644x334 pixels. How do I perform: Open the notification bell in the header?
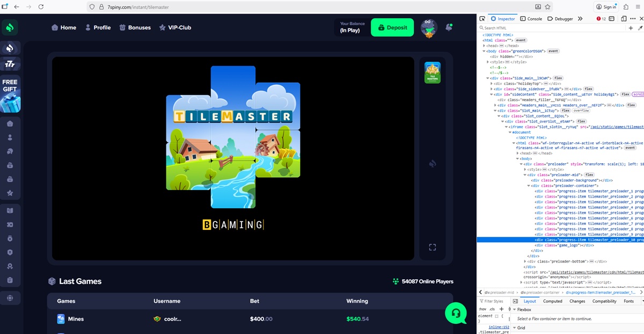(x=449, y=27)
